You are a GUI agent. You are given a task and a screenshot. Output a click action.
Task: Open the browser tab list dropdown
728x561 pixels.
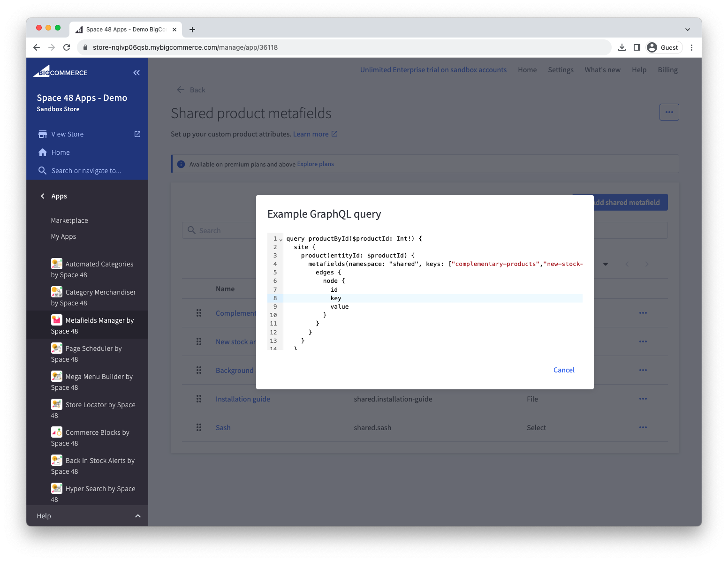click(688, 30)
